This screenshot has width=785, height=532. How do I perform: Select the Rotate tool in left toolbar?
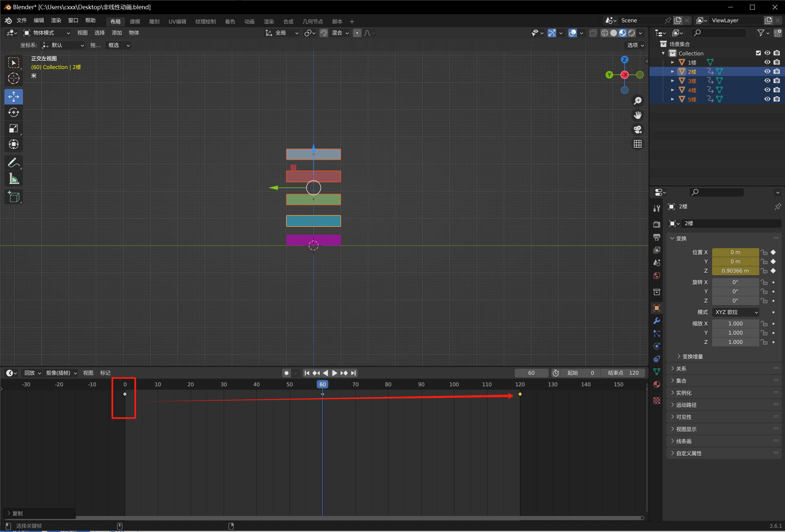(13, 113)
